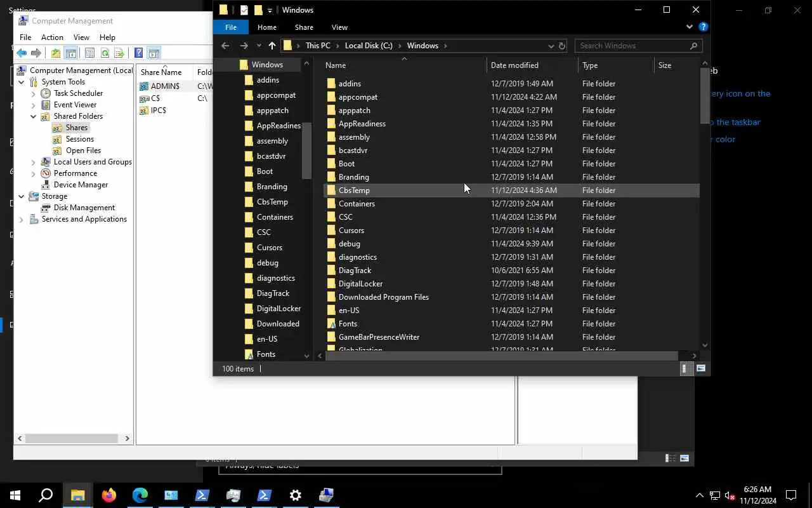
Task: Expand the Event Viewer node
Action: click(34, 105)
